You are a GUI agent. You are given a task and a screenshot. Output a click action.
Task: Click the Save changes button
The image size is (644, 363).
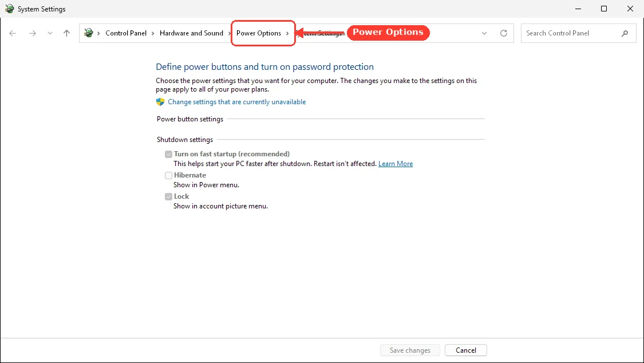click(x=410, y=350)
